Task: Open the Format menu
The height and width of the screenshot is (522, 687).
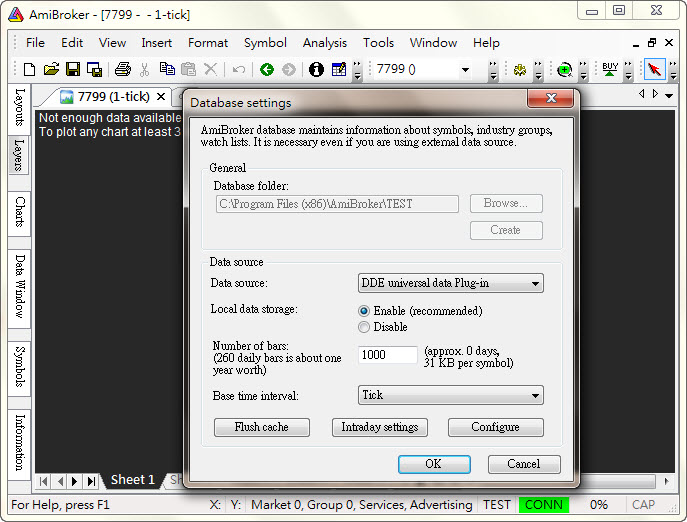Action: tap(208, 43)
